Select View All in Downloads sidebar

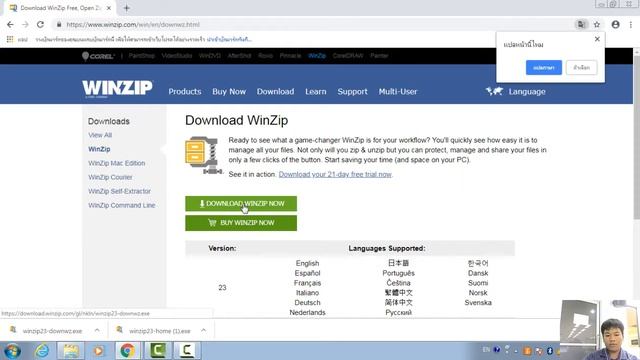point(100,135)
